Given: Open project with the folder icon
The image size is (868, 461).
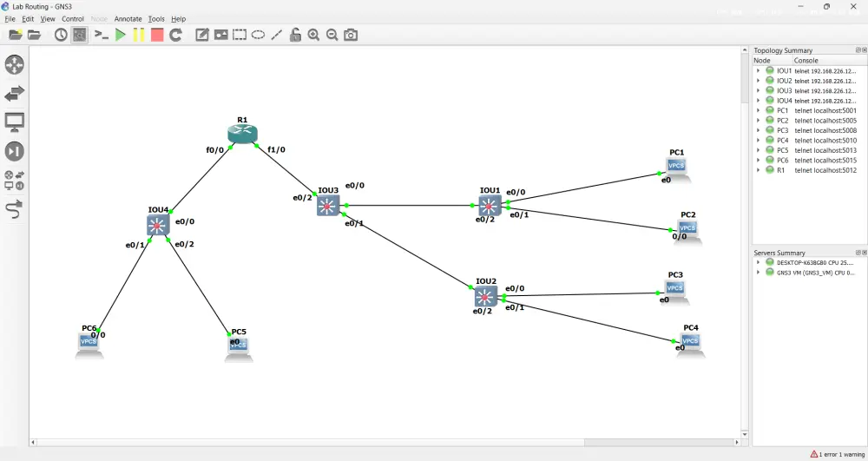Looking at the screenshot, I should [x=35, y=35].
